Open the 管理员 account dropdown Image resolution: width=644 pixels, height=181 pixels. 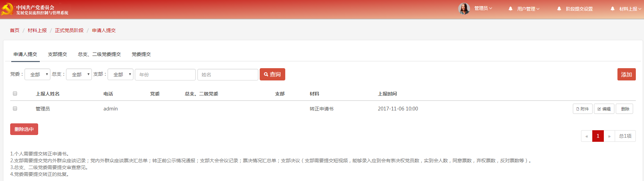[x=483, y=8]
